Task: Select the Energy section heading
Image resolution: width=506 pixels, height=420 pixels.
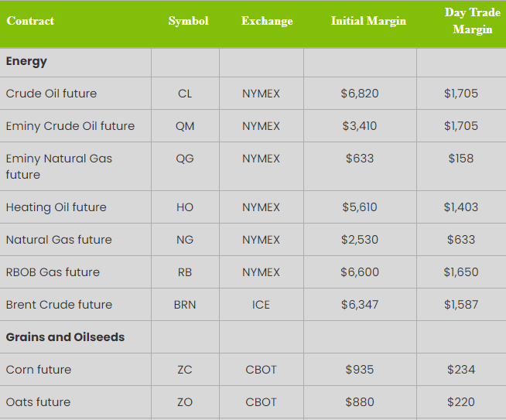Action: tap(26, 61)
